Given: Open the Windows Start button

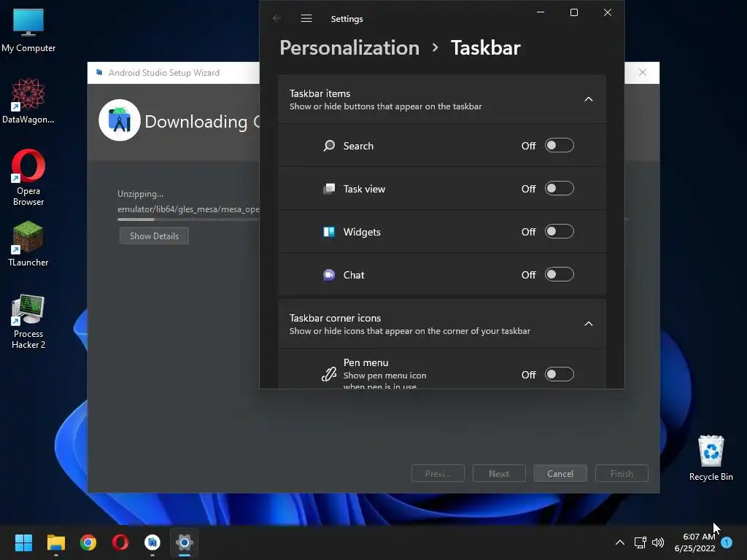Looking at the screenshot, I should [23, 542].
